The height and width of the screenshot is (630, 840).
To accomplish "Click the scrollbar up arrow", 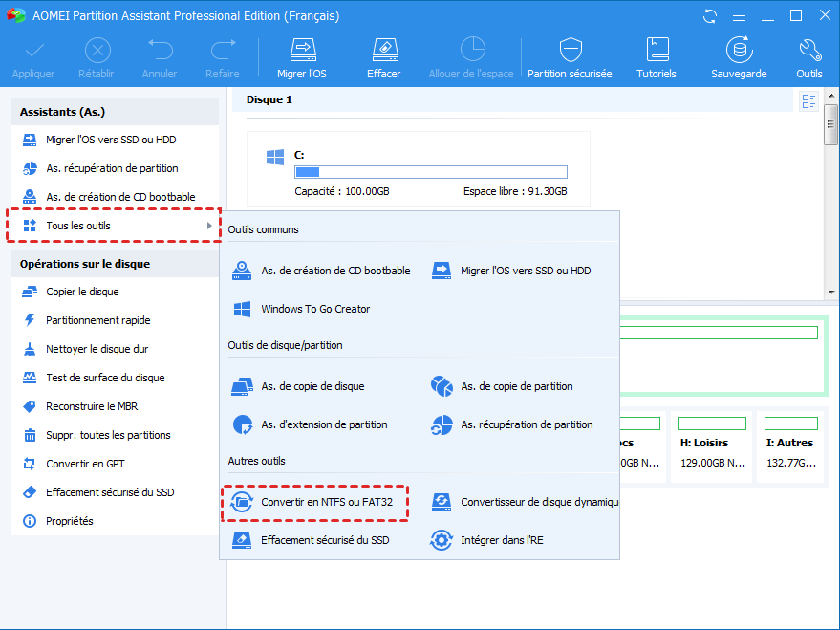I will click(x=830, y=96).
